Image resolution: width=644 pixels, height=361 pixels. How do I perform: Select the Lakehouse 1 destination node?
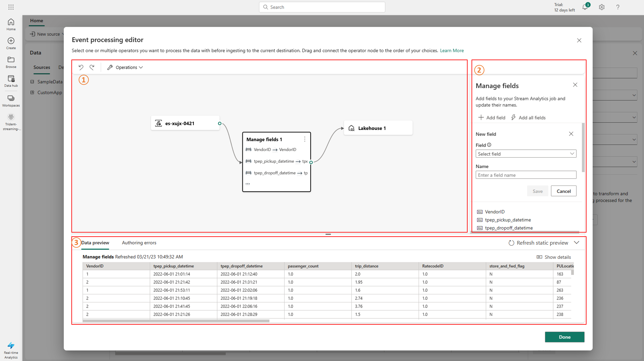[x=378, y=128]
